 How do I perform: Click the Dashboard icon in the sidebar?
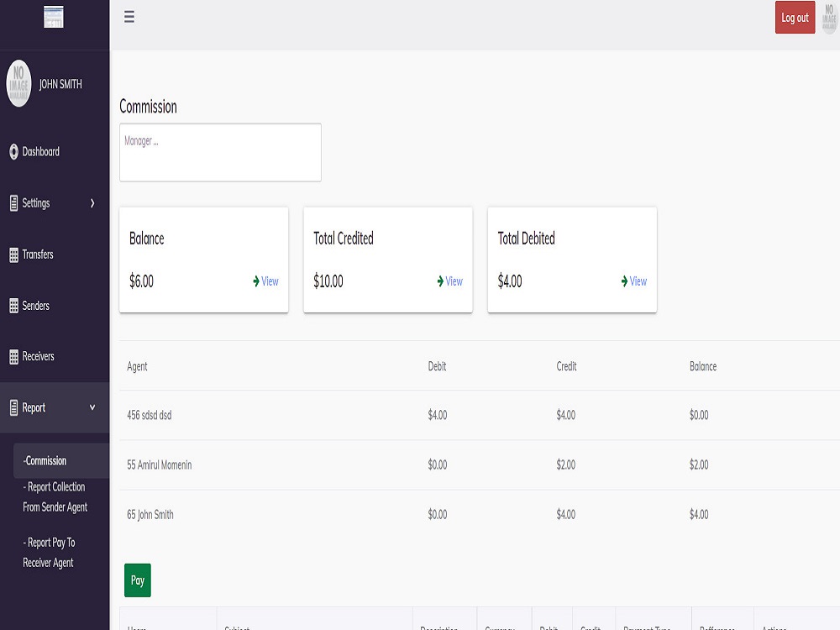click(14, 151)
